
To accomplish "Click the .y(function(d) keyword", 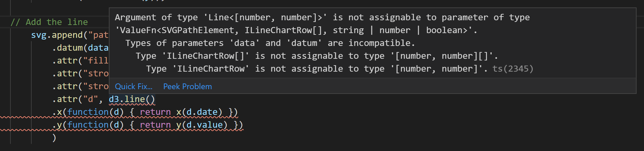I will point(88,125).
